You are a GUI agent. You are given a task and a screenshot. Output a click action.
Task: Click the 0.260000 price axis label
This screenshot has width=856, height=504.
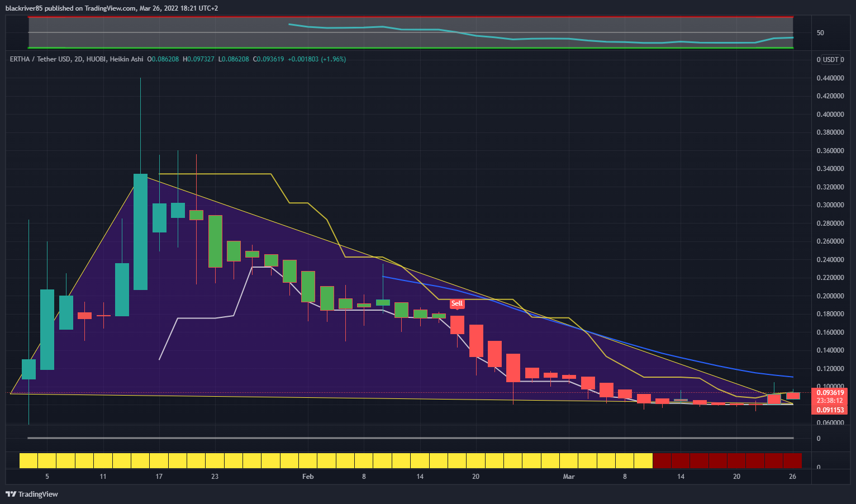tap(830, 241)
